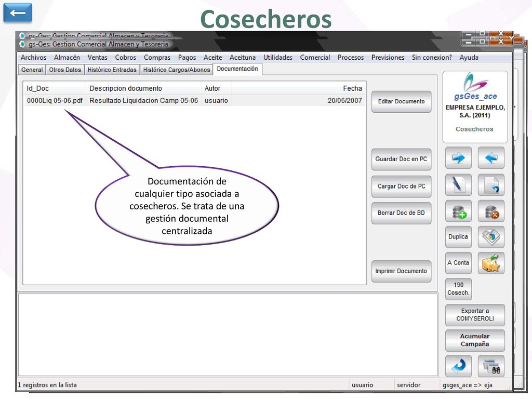Click '1 registros en la lista' status text

[x=47, y=385]
